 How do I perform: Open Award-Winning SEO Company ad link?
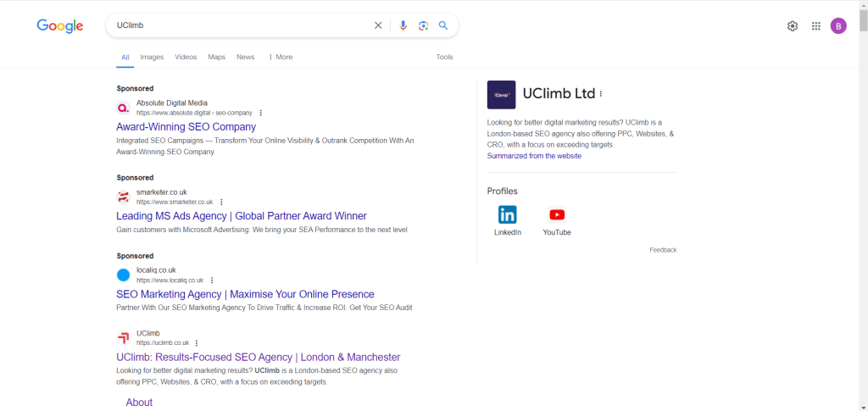tap(186, 126)
